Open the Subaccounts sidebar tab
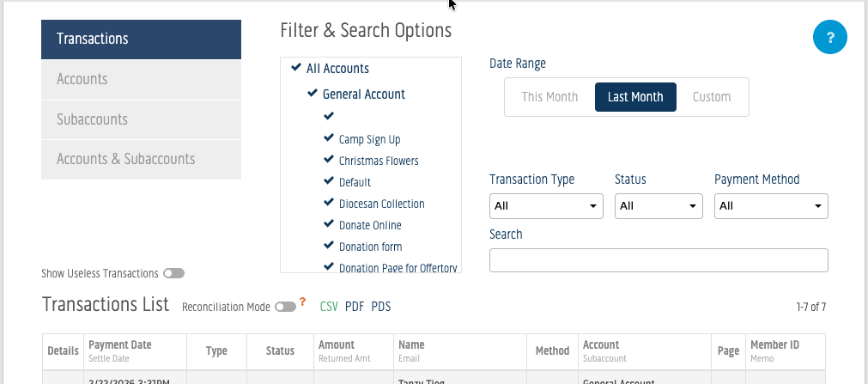The image size is (868, 384). tap(141, 119)
